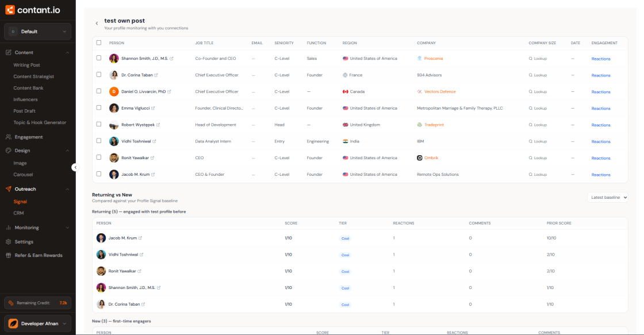Click the Settings gear icon in sidebar

tap(8, 242)
